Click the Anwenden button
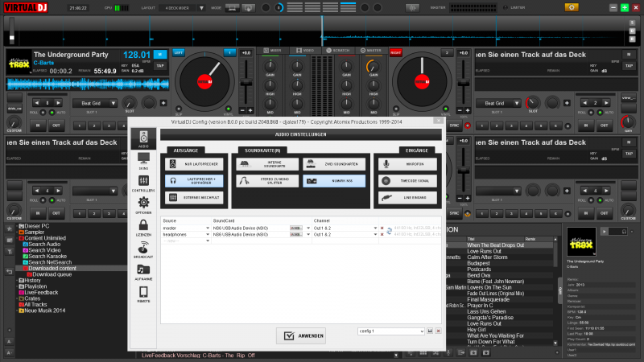This screenshot has height=362, width=644. (301, 335)
